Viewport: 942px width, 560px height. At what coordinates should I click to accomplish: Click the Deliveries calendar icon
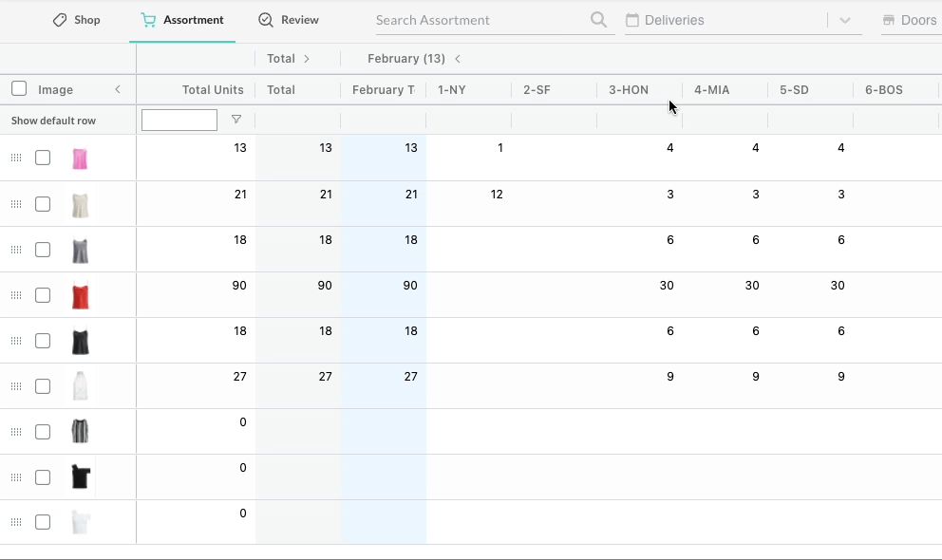pyautogui.click(x=632, y=20)
